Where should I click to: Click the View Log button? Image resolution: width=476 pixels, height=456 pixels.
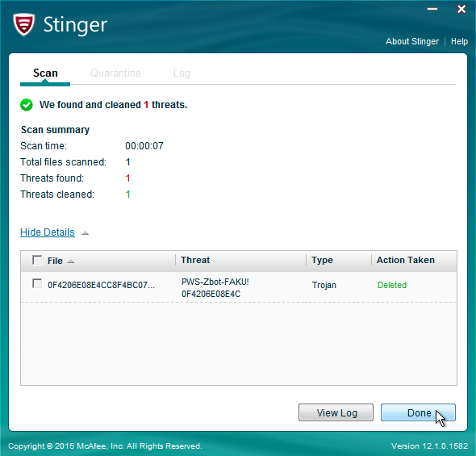pos(336,412)
